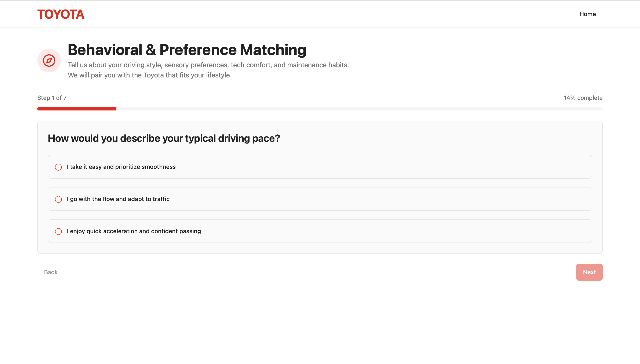
Task: Click the 'Step 1 of 7' label
Action: [52, 98]
